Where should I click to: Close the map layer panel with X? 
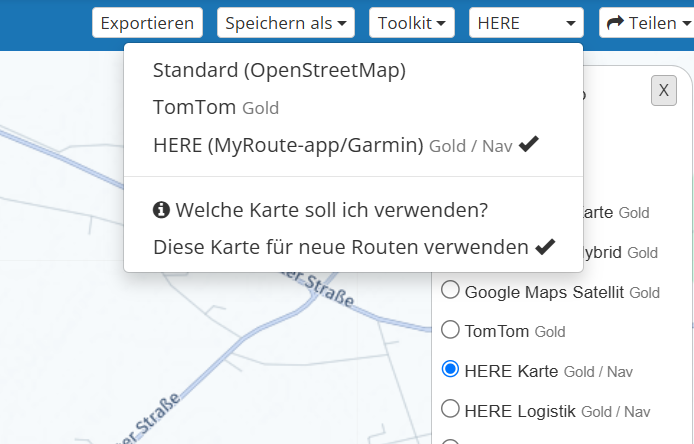[663, 90]
